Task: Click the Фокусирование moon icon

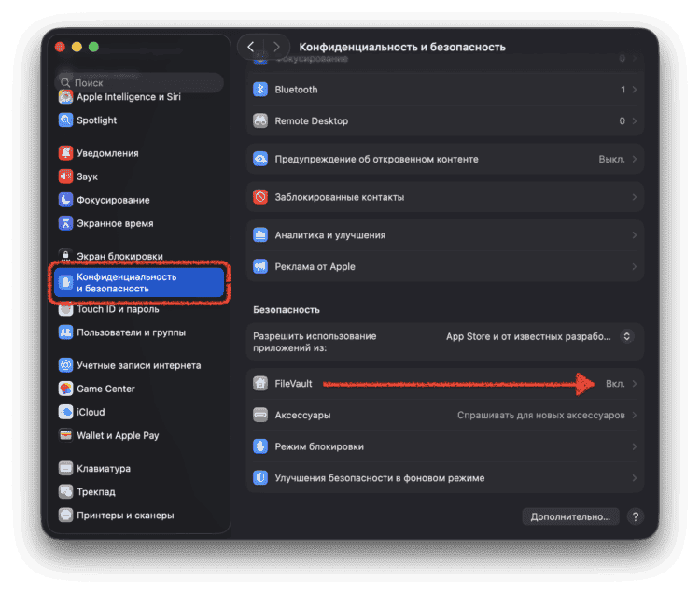Action: 65,200
